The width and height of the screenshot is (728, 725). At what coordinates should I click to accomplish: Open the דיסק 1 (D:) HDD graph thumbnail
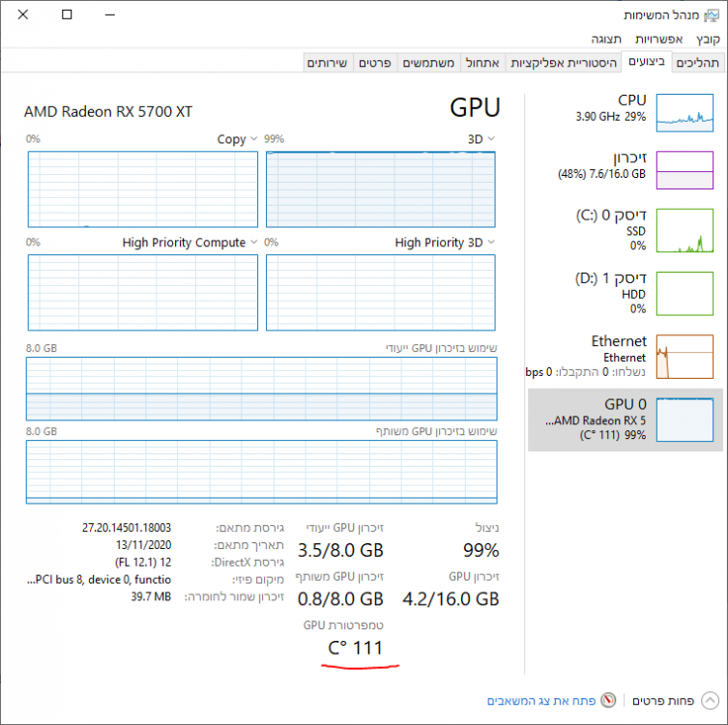click(x=684, y=294)
